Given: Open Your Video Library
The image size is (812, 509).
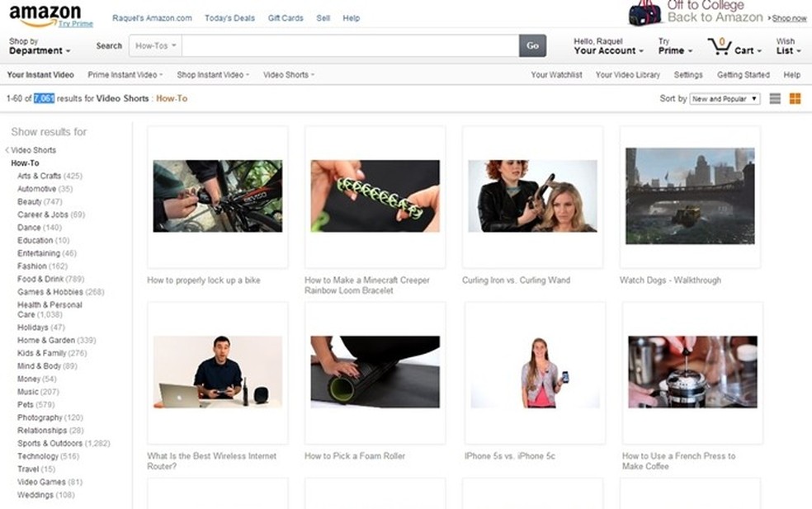Looking at the screenshot, I should tap(628, 74).
